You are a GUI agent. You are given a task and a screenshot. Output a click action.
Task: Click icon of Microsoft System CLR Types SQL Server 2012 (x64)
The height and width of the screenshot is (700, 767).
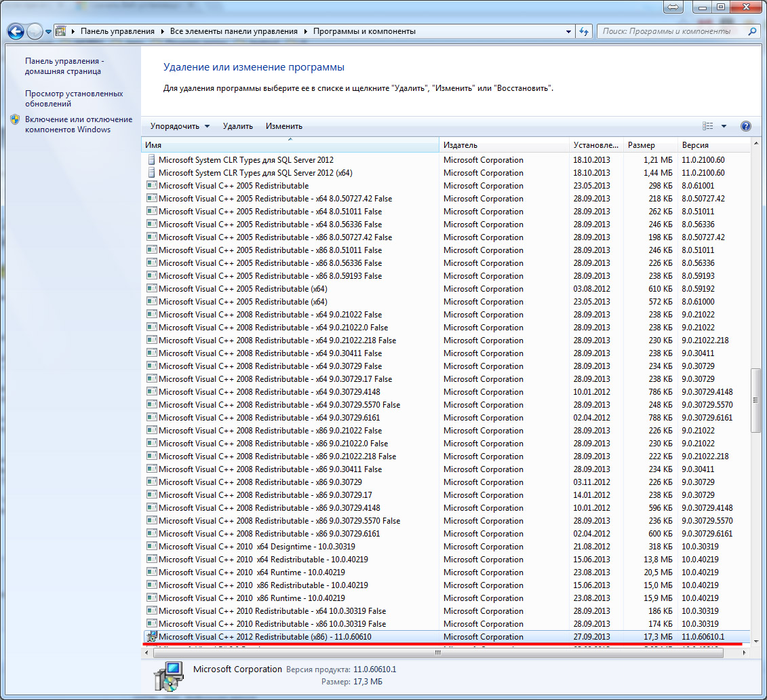152,173
